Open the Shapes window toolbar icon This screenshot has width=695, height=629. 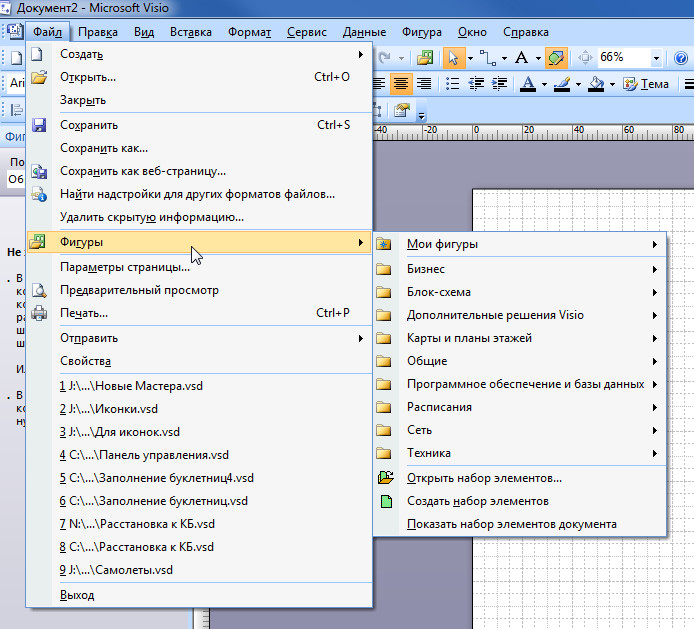click(425, 58)
